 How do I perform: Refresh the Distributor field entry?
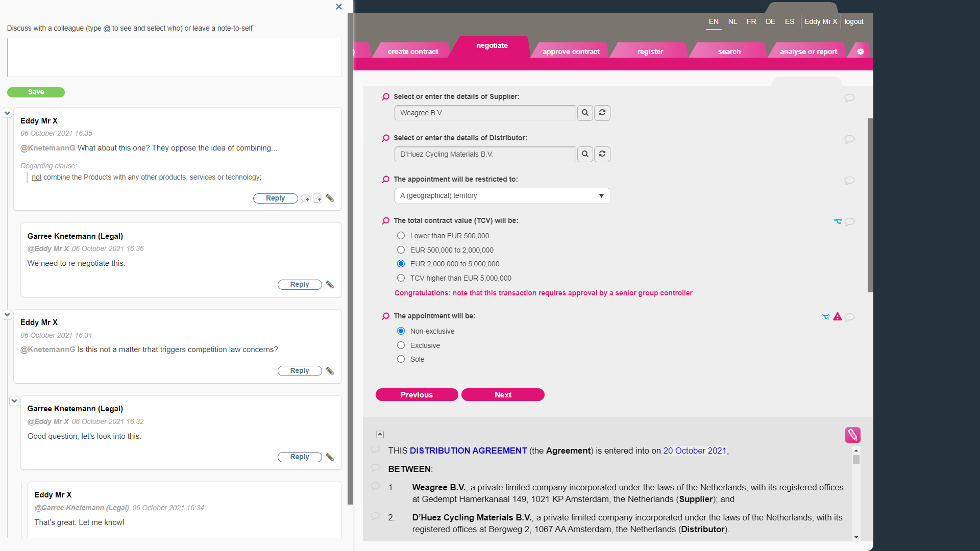(x=602, y=154)
